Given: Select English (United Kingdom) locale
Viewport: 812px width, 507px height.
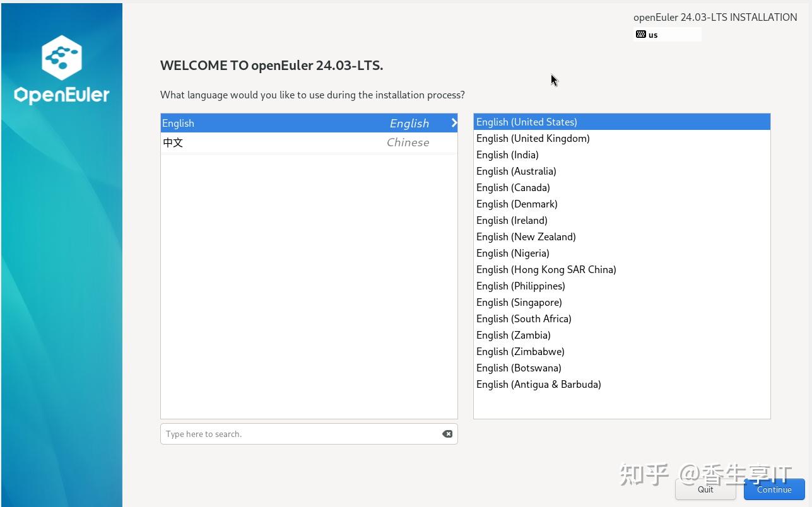Looking at the screenshot, I should point(533,138).
